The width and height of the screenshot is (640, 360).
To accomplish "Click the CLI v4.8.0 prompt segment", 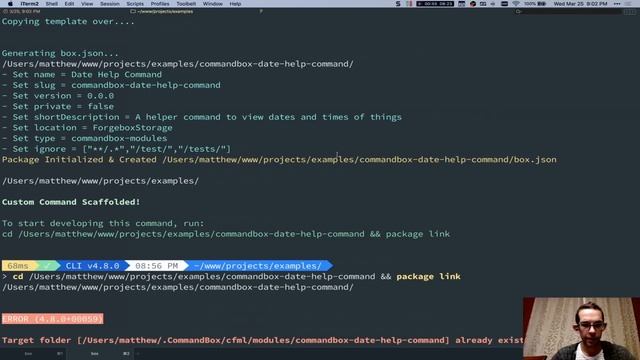I will pyautogui.click(x=93, y=266).
